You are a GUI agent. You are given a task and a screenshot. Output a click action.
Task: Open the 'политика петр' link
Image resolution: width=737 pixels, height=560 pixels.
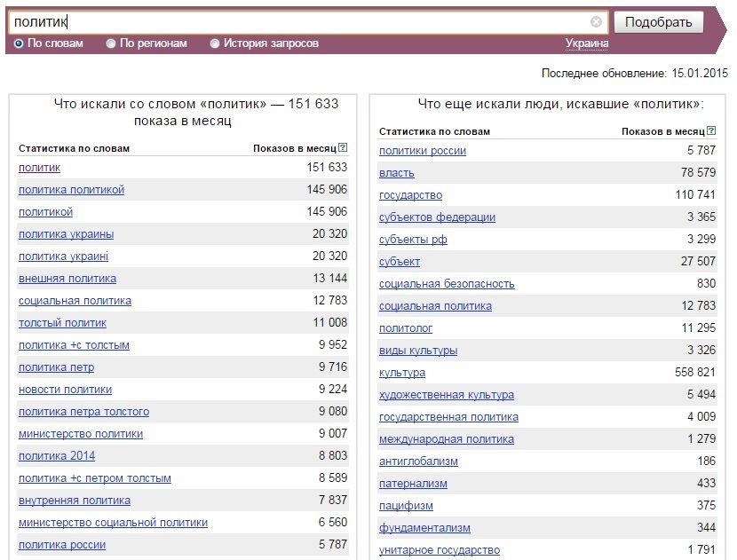point(57,367)
